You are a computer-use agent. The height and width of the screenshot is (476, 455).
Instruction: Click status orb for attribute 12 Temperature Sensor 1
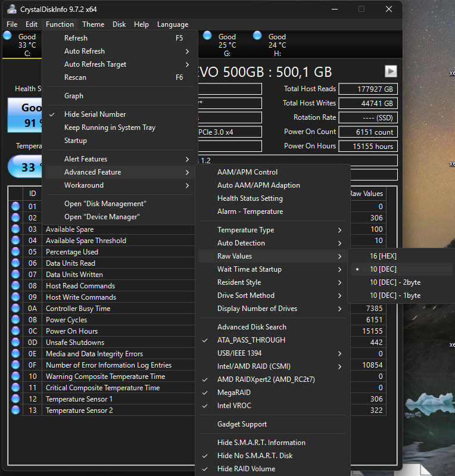[x=15, y=399]
